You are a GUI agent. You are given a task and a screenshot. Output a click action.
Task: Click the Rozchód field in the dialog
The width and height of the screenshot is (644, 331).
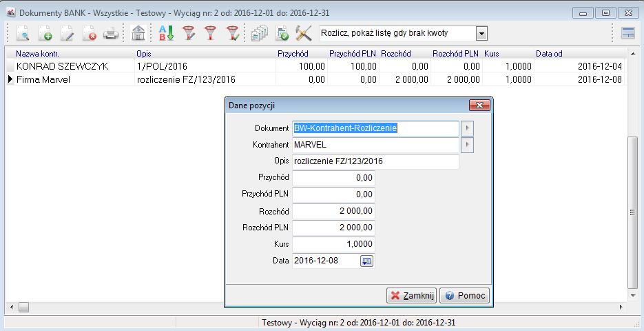coord(333,211)
